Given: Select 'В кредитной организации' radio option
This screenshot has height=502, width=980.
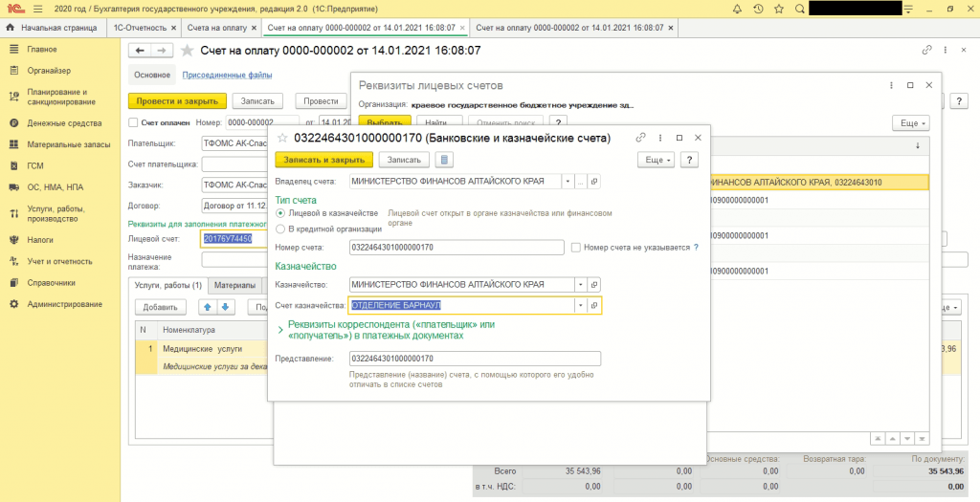Looking at the screenshot, I should tap(280, 229).
